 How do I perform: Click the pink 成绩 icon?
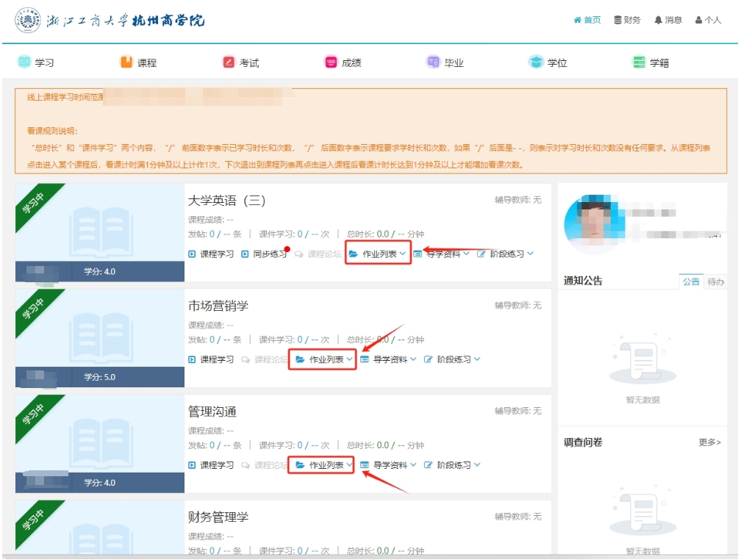point(331,62)
